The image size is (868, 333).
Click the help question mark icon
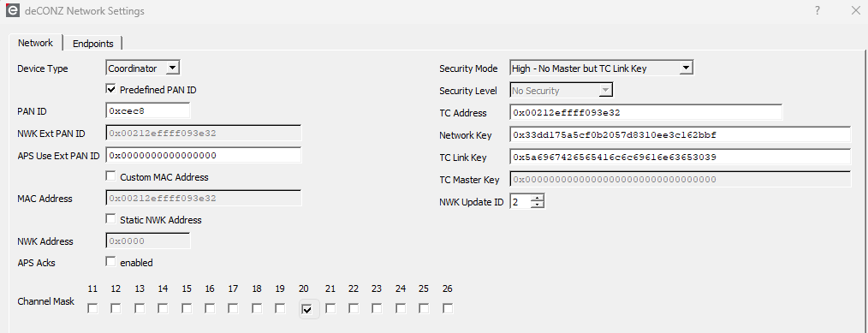[x=817, y=10]
